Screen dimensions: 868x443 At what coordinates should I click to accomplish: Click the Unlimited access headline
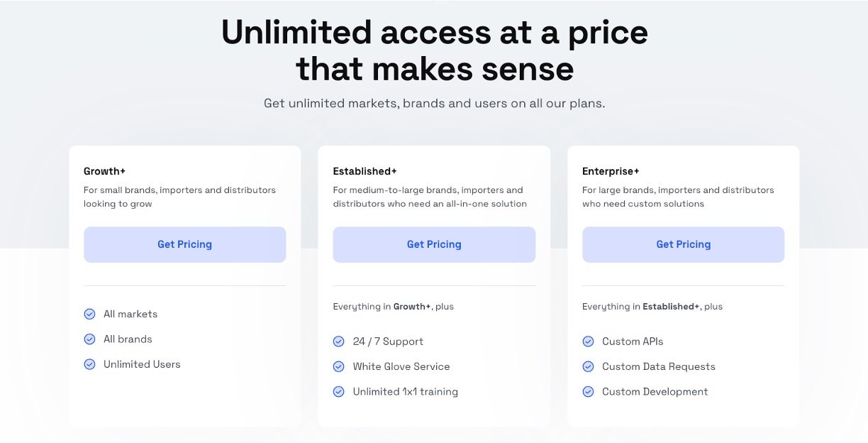434,50
